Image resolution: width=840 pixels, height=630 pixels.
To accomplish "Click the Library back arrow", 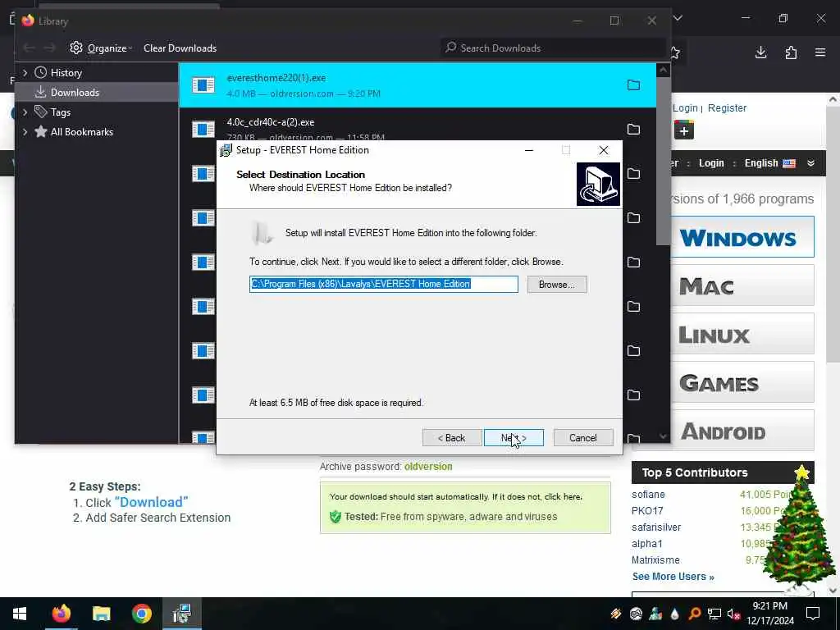I will [x=29, y=48].
